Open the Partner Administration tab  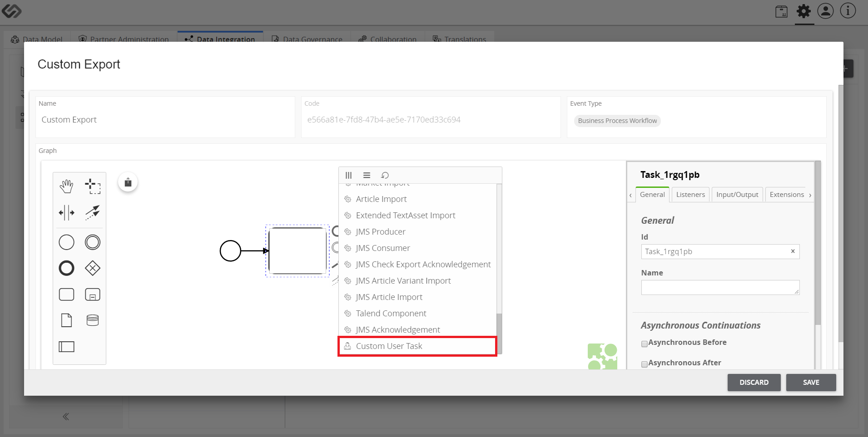pos(124,39)
